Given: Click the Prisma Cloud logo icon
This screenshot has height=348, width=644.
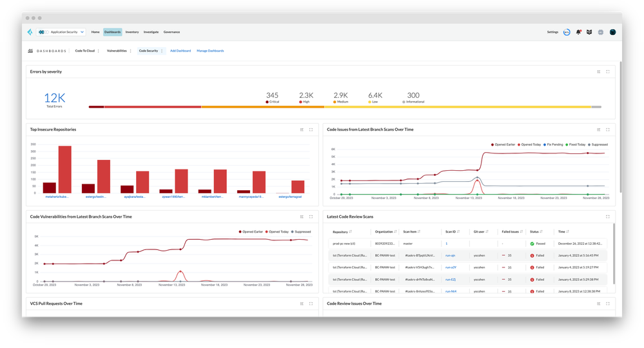Looking at the screenshot, I should point(30,32).
